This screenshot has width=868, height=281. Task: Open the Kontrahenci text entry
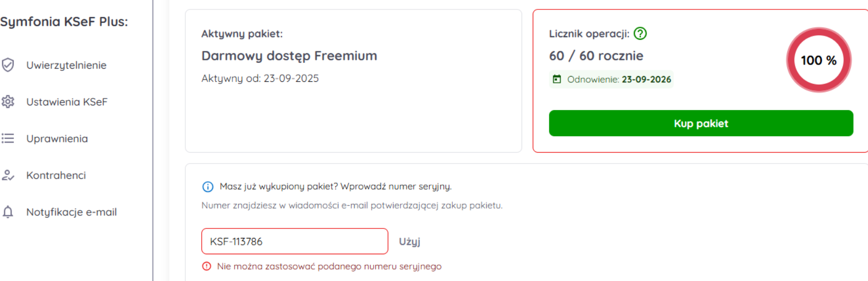[x=56, y=175]
